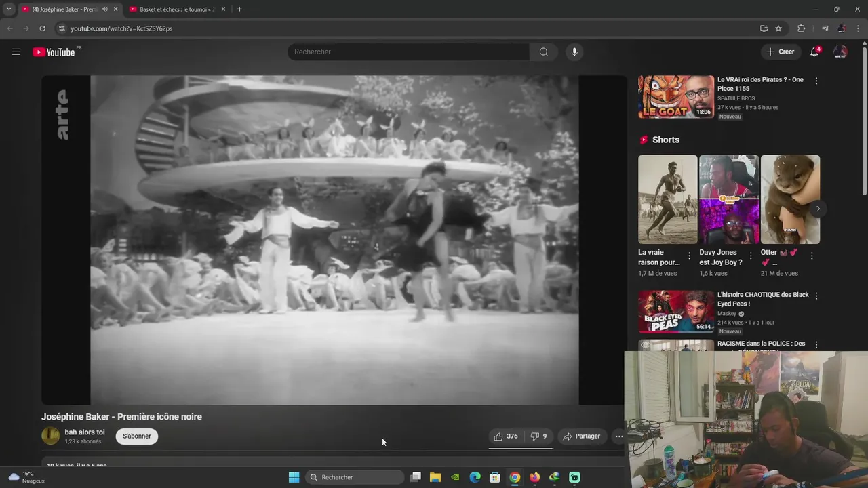868x488 pixels.
Task: Open options for La vraie raison short
Action: [689, 256]
